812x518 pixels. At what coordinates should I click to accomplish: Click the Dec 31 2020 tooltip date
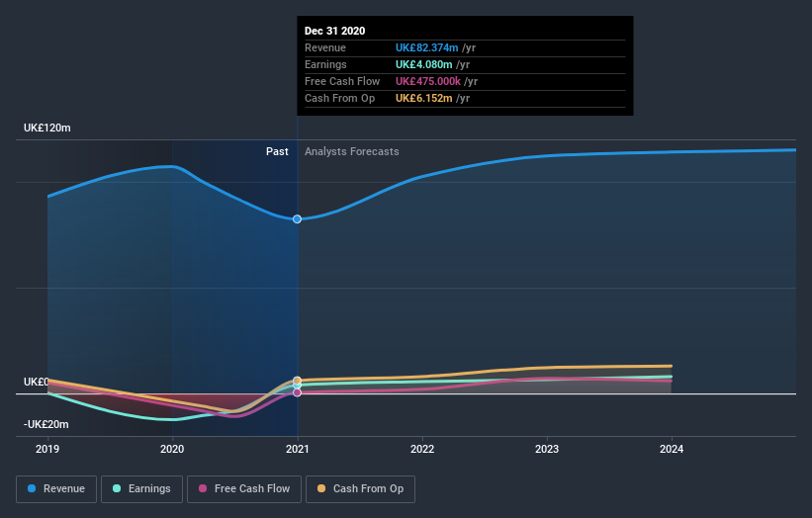[335, 31]
